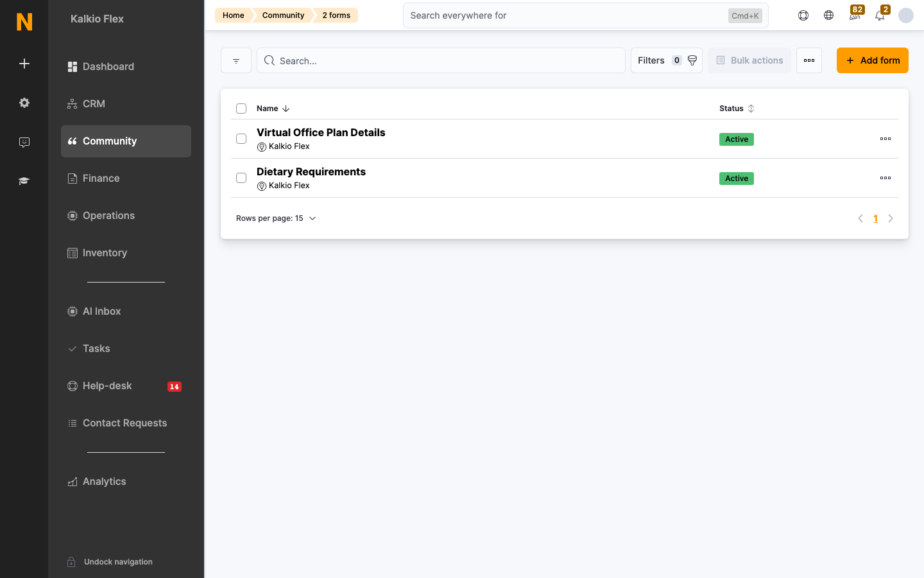Toggle Undock navigation lock
Image resolution: width=924 pixels, height=578 pixels.
(x=110, y=562)
